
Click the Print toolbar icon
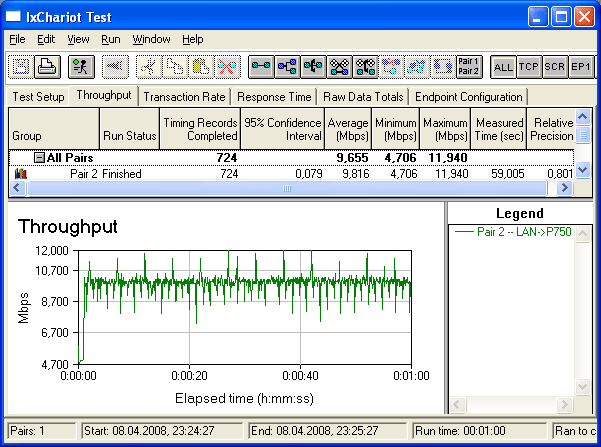pyautogui.click(x=47, y=67)
